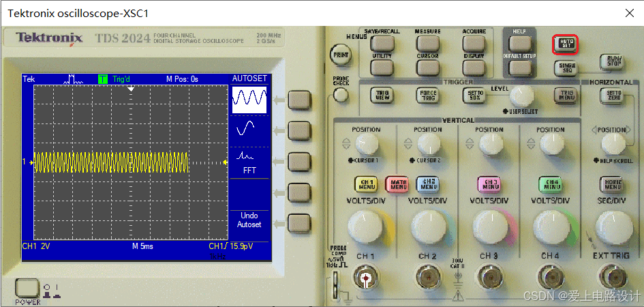Screen dimensions: 644x307
Task: Click the bezel button beside Undo Autoset
Action: coord(298,223)
